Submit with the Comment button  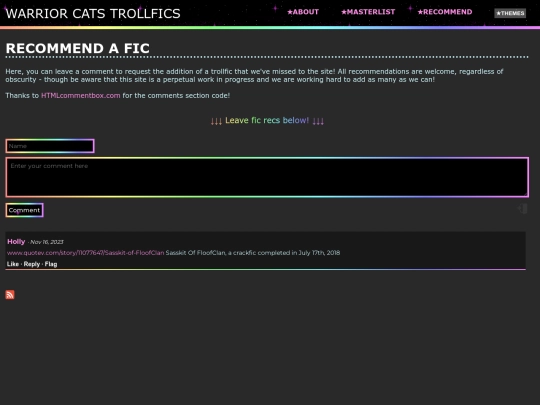(24, 210)
